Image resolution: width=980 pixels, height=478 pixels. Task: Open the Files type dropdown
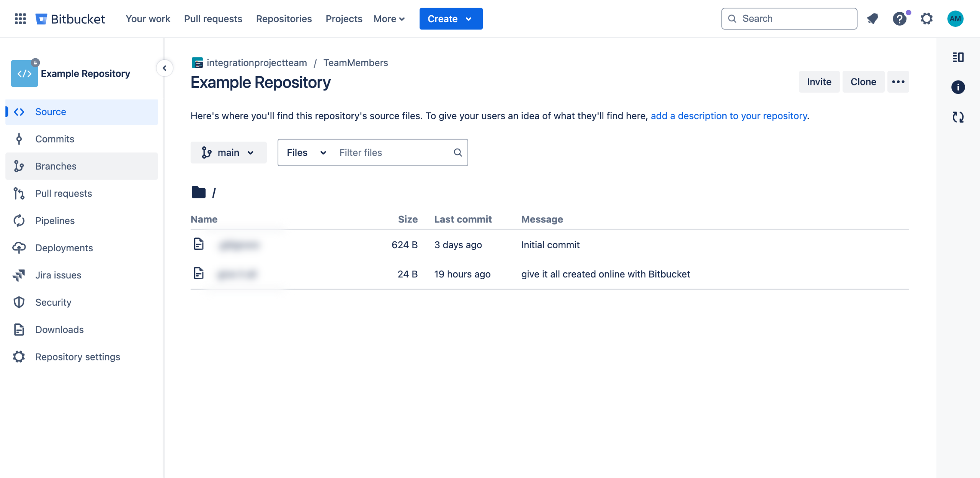click(306, 152)
